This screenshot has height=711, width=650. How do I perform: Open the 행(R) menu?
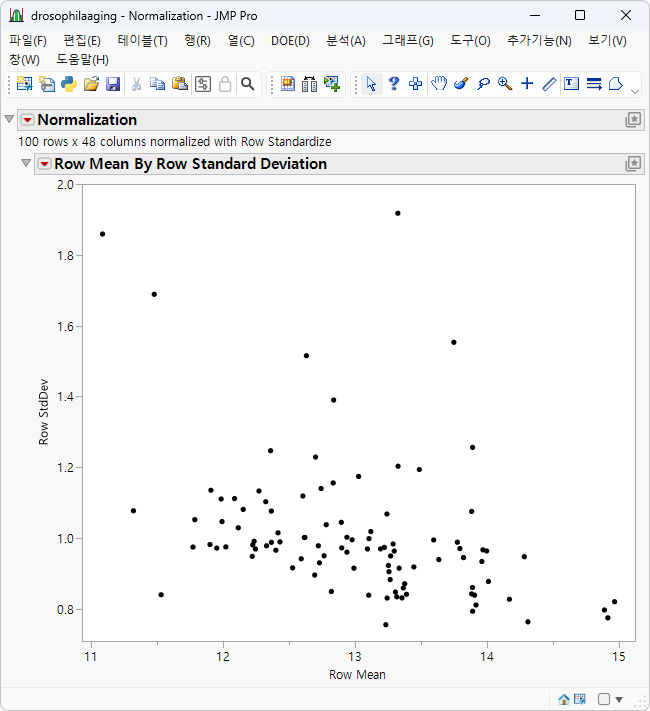click(x=197, y=41)
